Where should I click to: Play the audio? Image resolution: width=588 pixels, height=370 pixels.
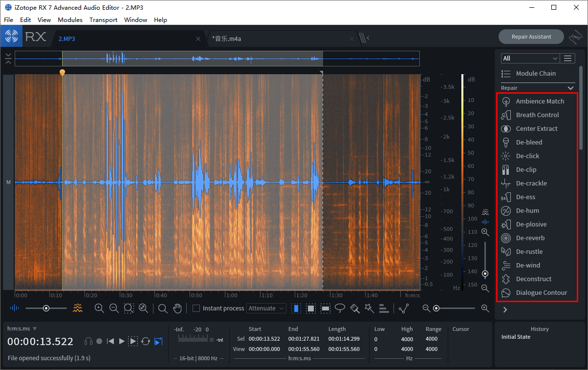pyautogui.click(x=122, y=341)
